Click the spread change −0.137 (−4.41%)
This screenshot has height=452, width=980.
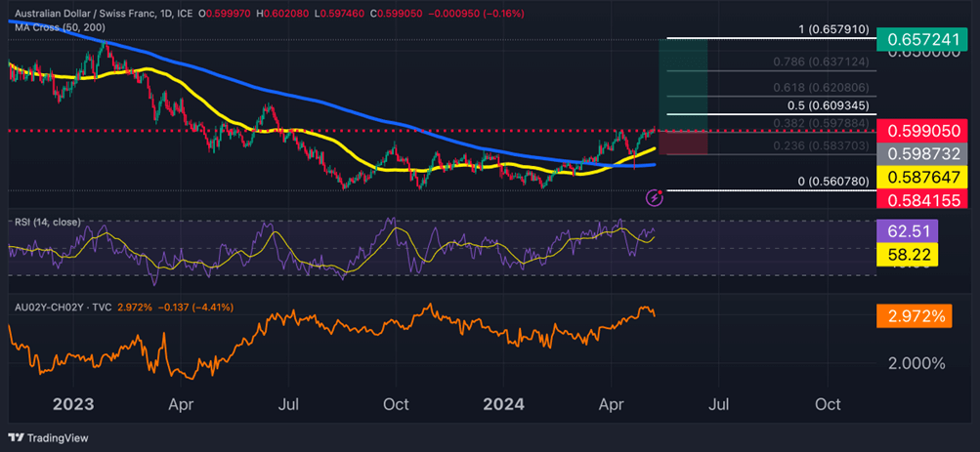[193, 308]
